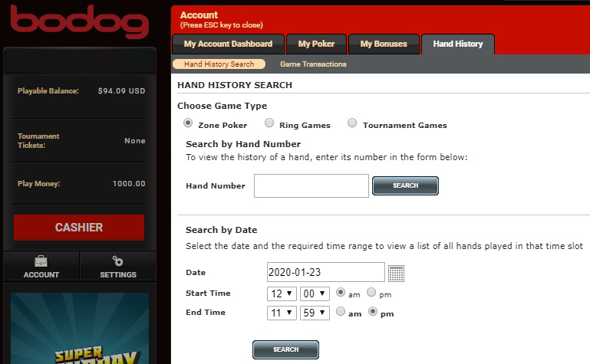Open the My Poker tab
Image resolution: width=590 pixels, height=364 pixels.
(316, 44)
